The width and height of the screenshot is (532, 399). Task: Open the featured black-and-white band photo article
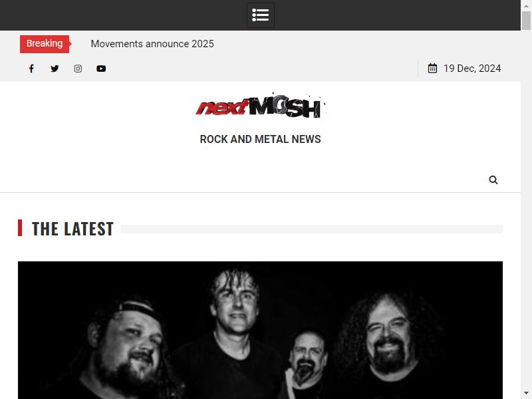coord(260,330)
